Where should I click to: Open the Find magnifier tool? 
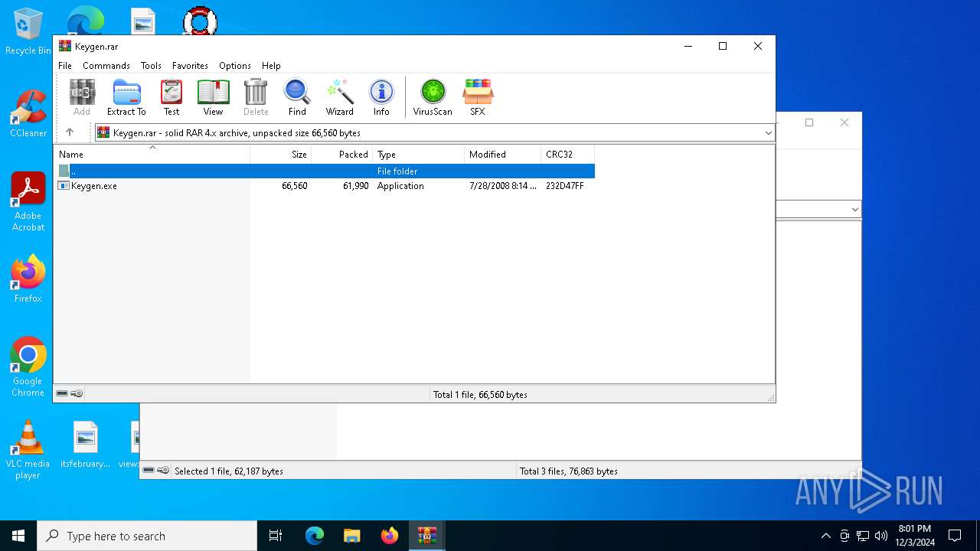tap(297, 97)
